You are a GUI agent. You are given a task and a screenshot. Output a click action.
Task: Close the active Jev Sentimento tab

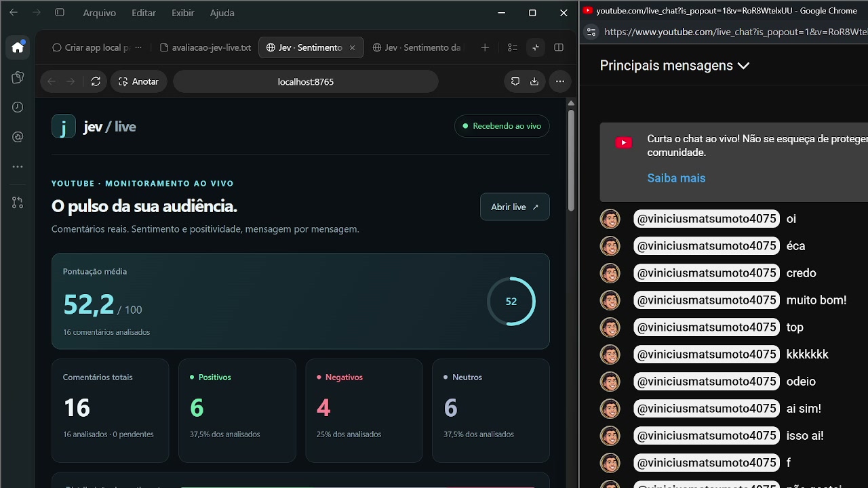[352, 47]
